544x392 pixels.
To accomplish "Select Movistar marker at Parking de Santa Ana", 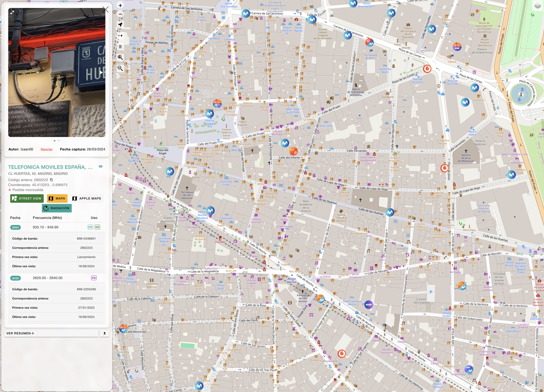I will pos(210,114).
